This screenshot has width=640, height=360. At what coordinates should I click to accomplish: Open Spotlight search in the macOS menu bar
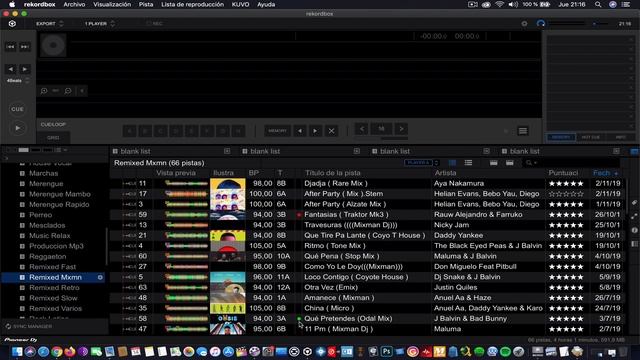598,4
